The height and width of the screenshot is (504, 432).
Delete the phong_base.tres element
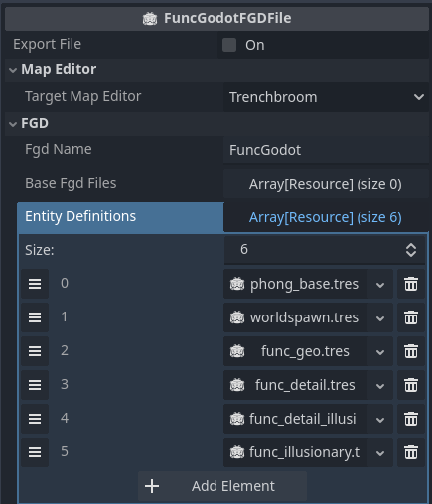coord(411,284)
